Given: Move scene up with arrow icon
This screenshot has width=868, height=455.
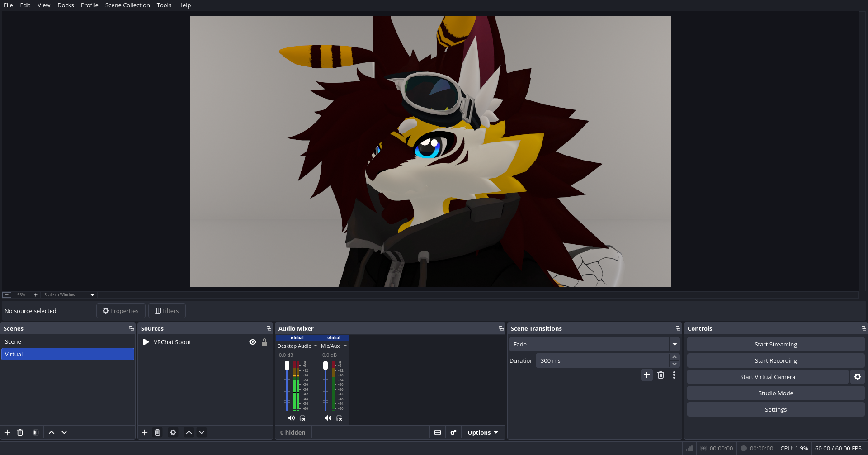Looking at the screenshot, I should click(52, 432).
